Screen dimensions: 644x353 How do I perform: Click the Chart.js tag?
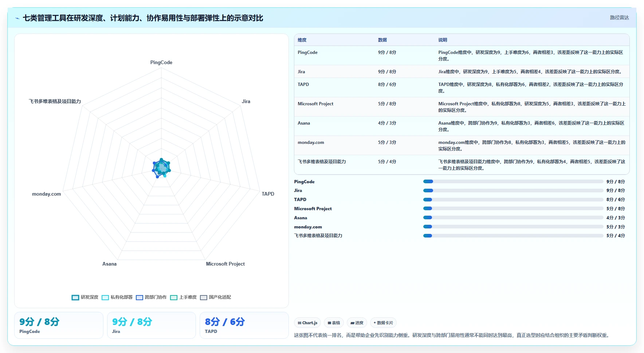click(x=307, y=323)
